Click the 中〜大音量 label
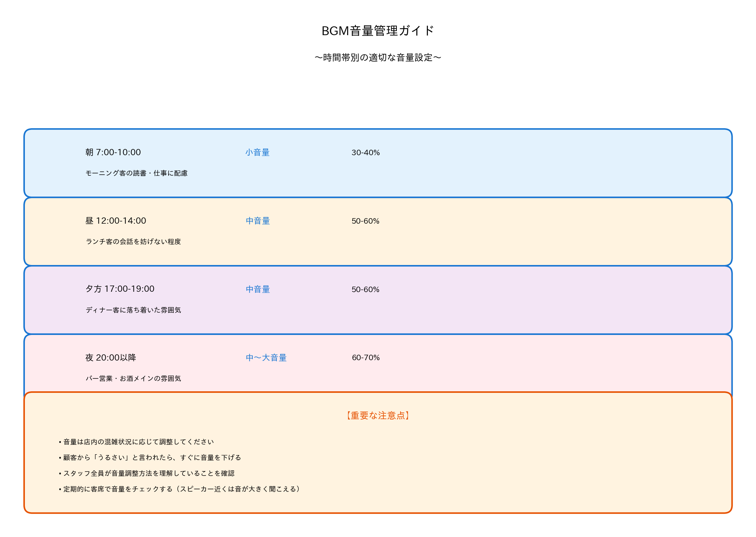The image size is (756, 537). (x=266, y=358)
